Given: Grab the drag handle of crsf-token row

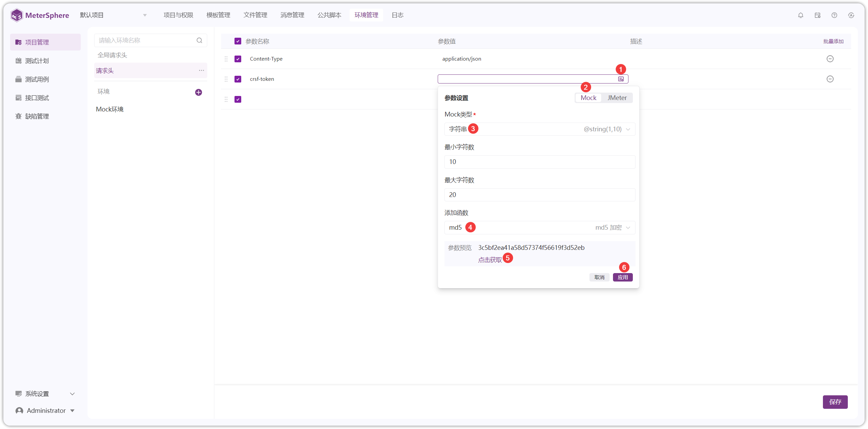Looking at the screenshot, I should [226, 79].
